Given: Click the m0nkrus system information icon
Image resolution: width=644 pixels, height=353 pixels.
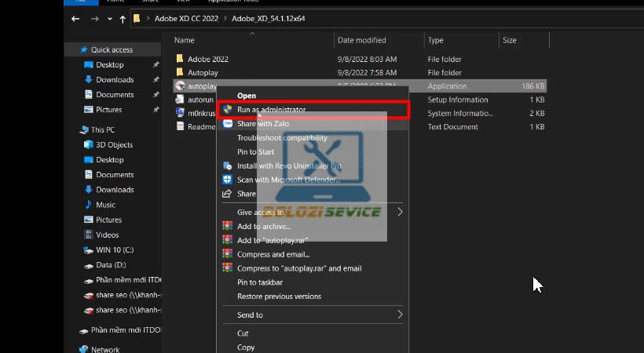Looking at the screenshot, I should (x=180, y=112).
